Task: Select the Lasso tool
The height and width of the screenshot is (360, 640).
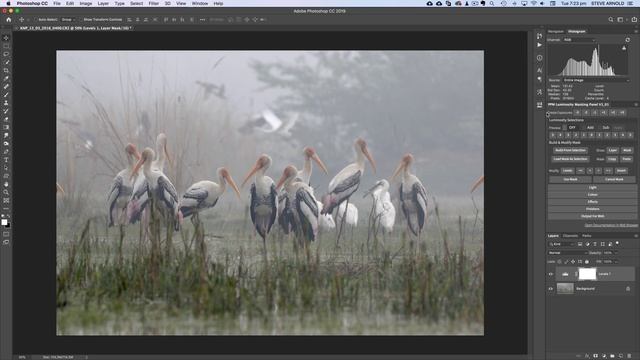Action: [6, 54]
